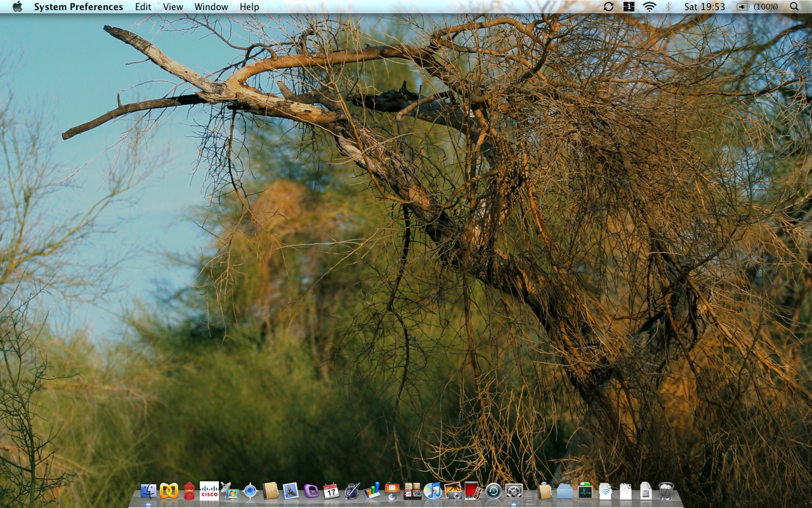
Task: Open Microsoft Entourage purple icon
Action: click(x=311, y=491)
